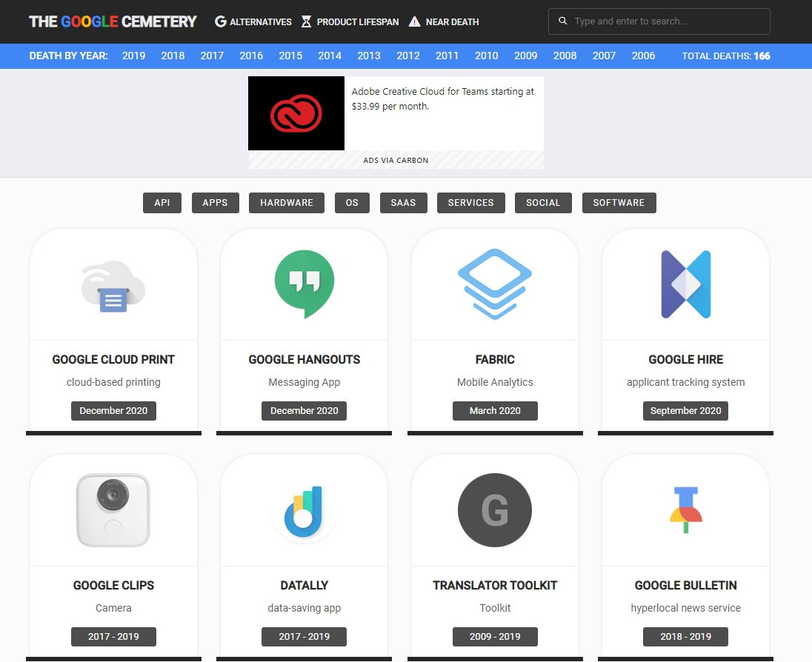Click the magnifier icon in the search box

pos(563,21)
